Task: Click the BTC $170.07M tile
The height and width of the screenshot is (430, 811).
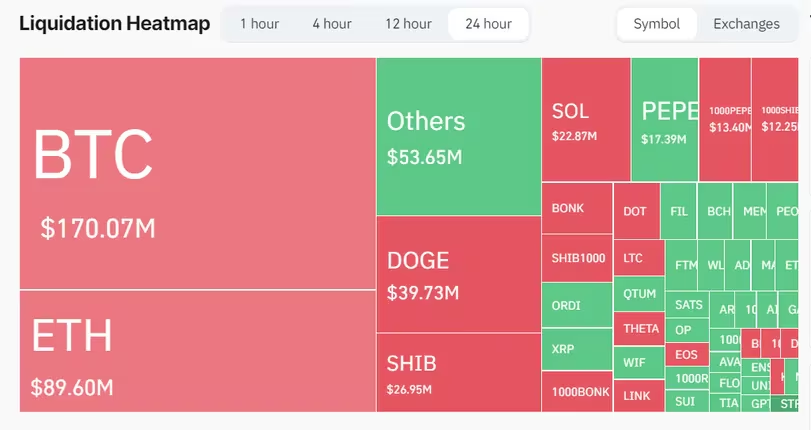Action: coord(197,173)
